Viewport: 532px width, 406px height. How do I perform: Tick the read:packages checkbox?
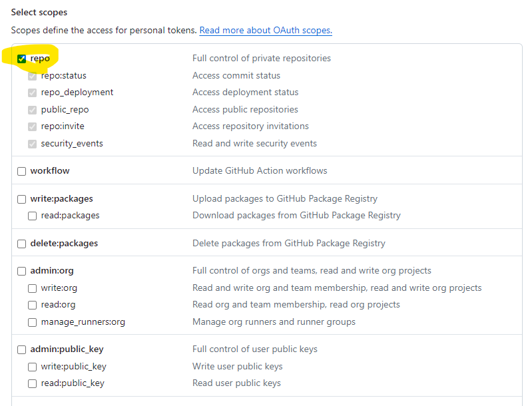(33, 216)
